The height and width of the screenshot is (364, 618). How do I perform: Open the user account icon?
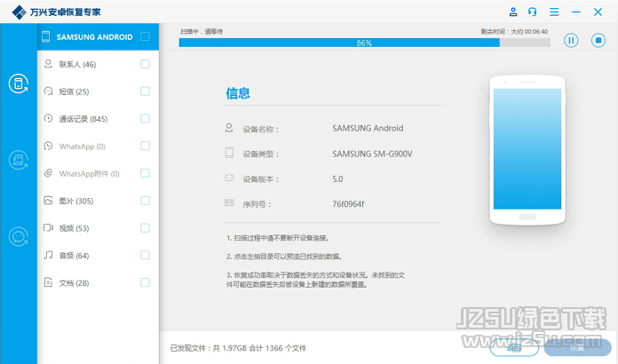(513, 12)
